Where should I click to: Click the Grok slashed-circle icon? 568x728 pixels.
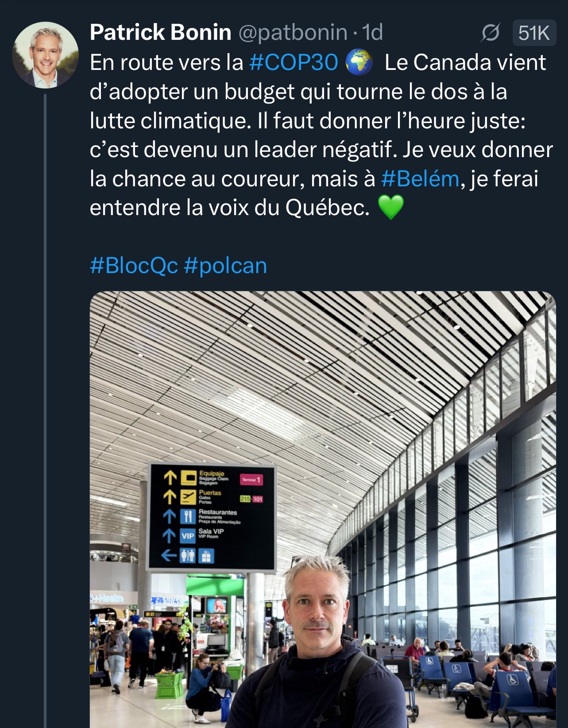pyautogui.click(x=490, y=33)
